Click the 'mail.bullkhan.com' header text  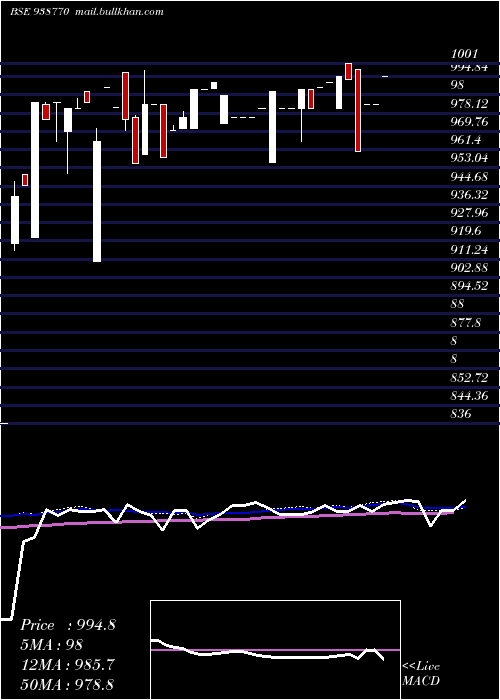pyautogui.click(x=118, y=12)
